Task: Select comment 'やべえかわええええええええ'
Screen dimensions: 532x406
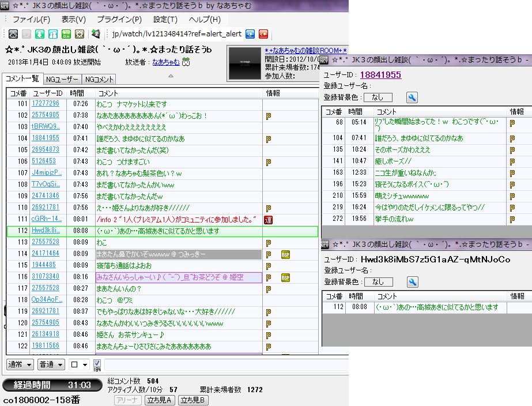Action: point(131,127)
